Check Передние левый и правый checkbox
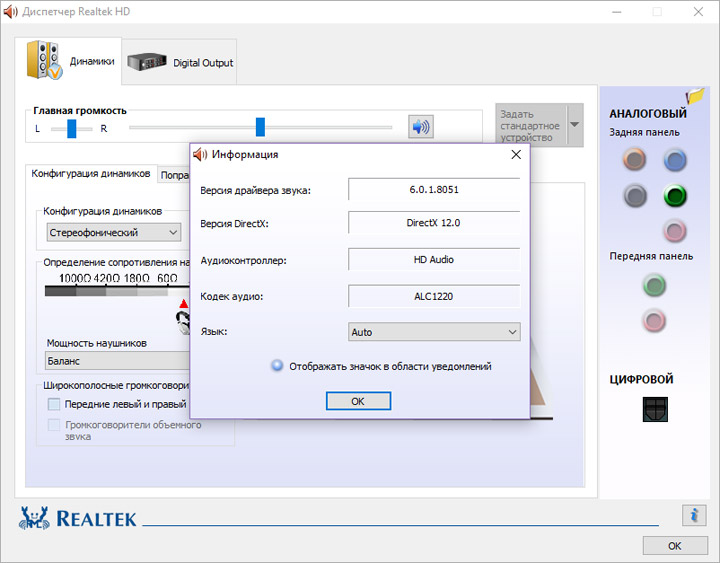The height and width of the screenshot is (563, 720). tap(54, 404)
